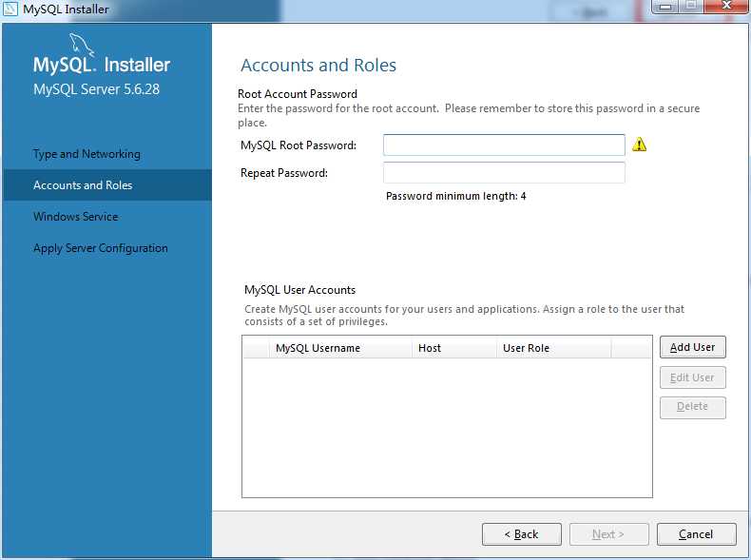This screenshot has width=751, height=560.
Task: Sort by MySQL Username column header
Action: (x=340, y=348)
